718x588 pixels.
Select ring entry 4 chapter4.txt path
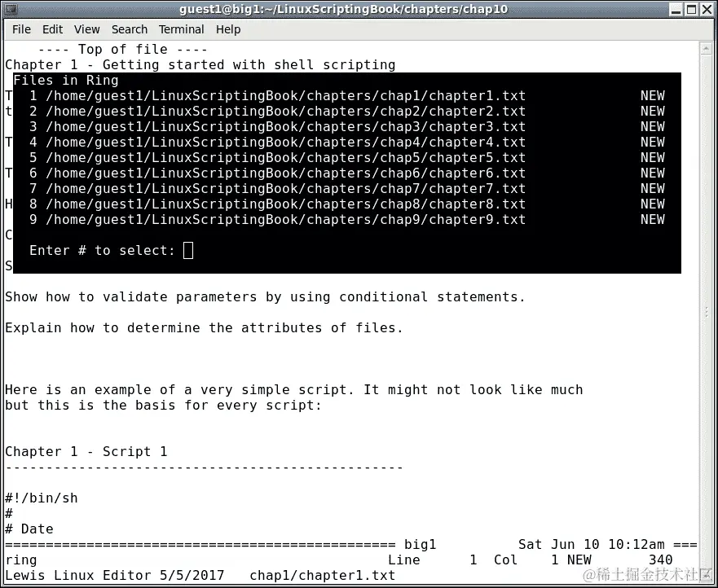(285, 143)
